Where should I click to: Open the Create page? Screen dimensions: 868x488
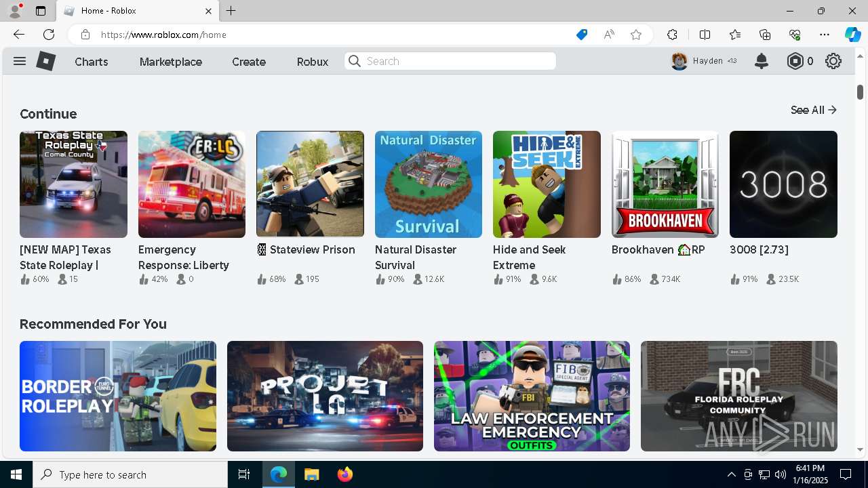pos(249,62)
